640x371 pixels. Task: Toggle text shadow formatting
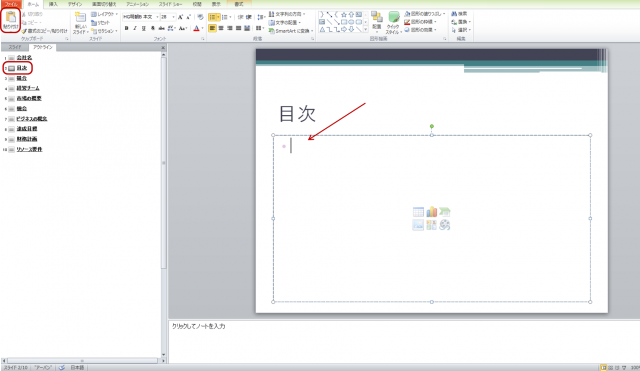pos(153,28)
